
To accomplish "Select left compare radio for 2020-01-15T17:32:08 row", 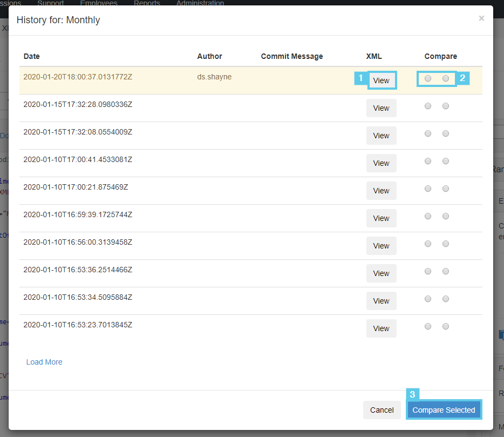I will click(428, 133).
